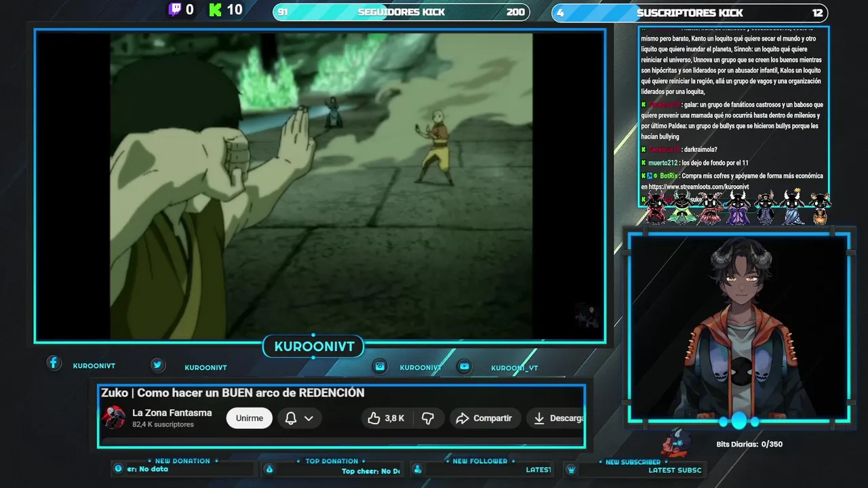Screen dimensions: 868x488
Task: Click the Twitter bird icon
Action: pos(157,365)
